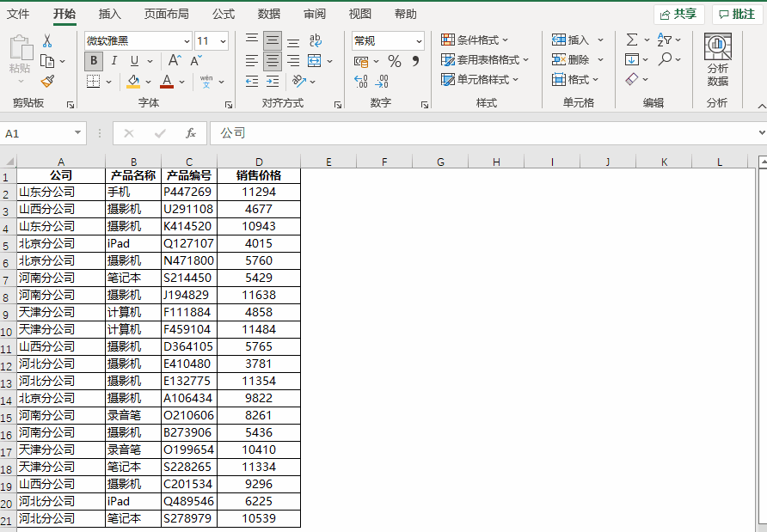The height and width of the screenshot is (532, 767).
Task: Apply yellow fill color bucket
Action: tap(133, 81)
